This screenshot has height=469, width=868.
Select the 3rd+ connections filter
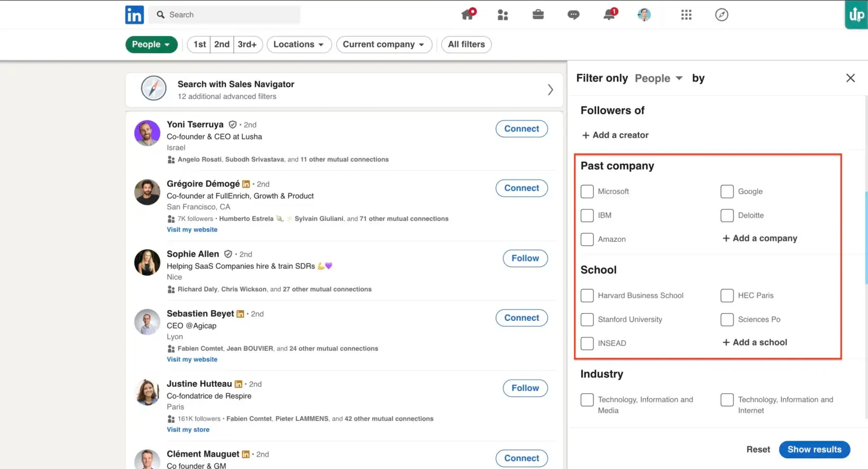(x=248, y=44)
